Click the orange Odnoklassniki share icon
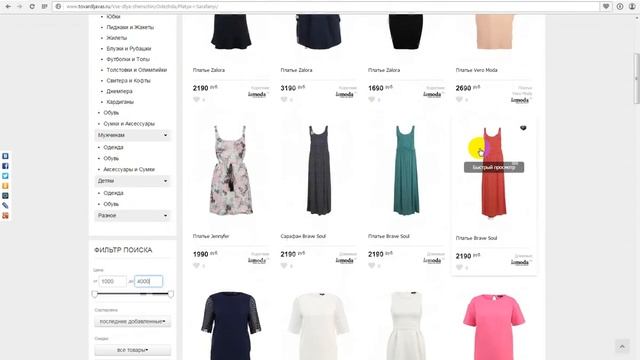The width and height of the screenshot is (640, 360). 5,186
